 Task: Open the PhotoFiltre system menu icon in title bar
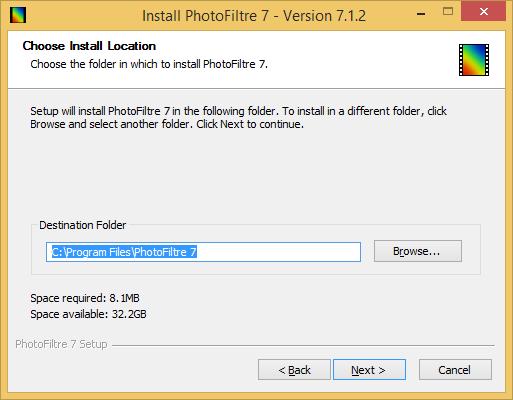coord(18,15)
